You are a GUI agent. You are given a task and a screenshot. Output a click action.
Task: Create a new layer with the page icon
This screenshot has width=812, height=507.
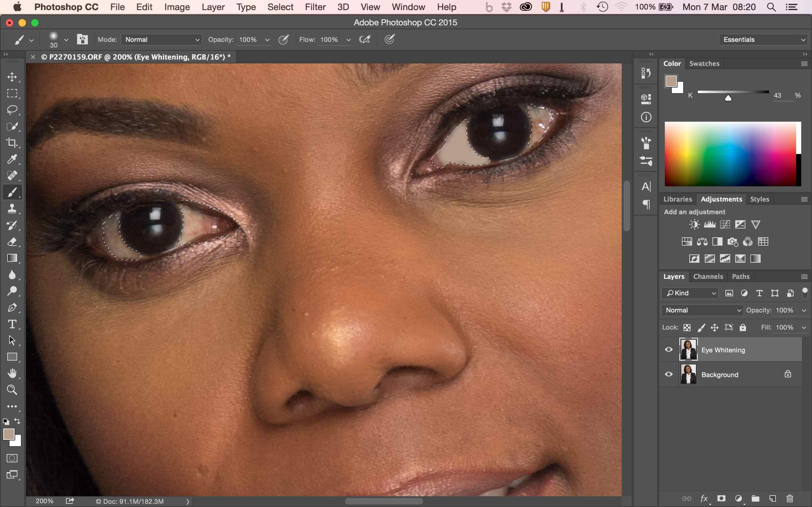click(x=772, y=499)
